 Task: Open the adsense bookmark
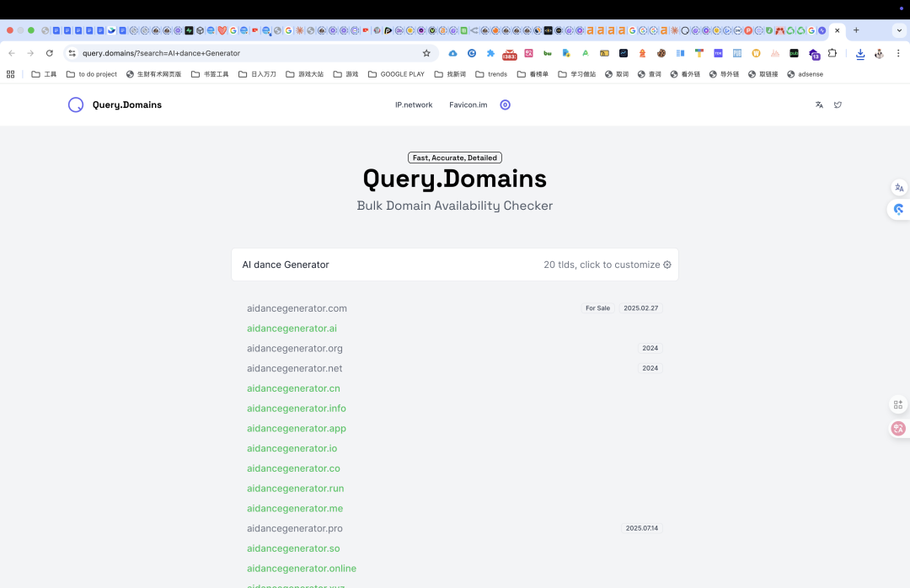[805, 74]
